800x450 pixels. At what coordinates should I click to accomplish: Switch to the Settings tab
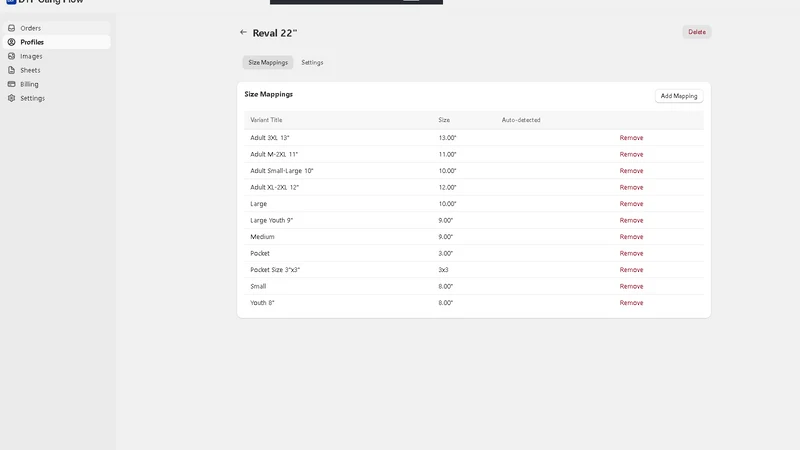[312, 62]
